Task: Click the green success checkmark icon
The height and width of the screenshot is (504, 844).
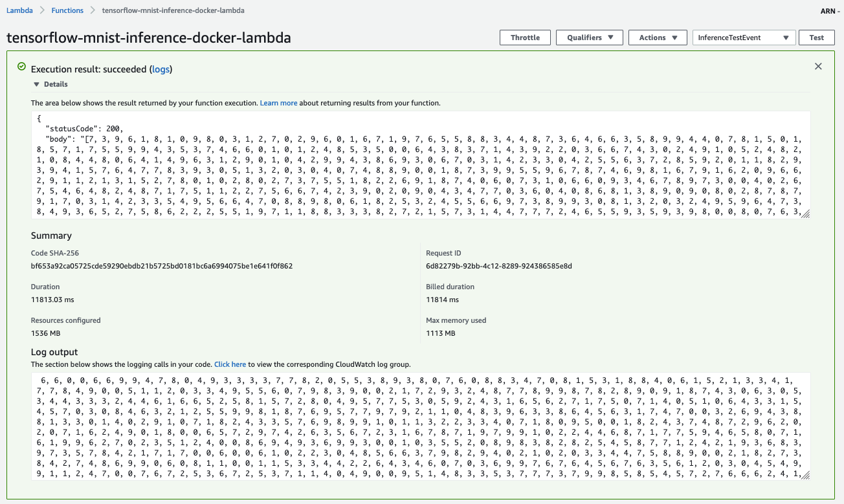Action: tap(21, 67)
